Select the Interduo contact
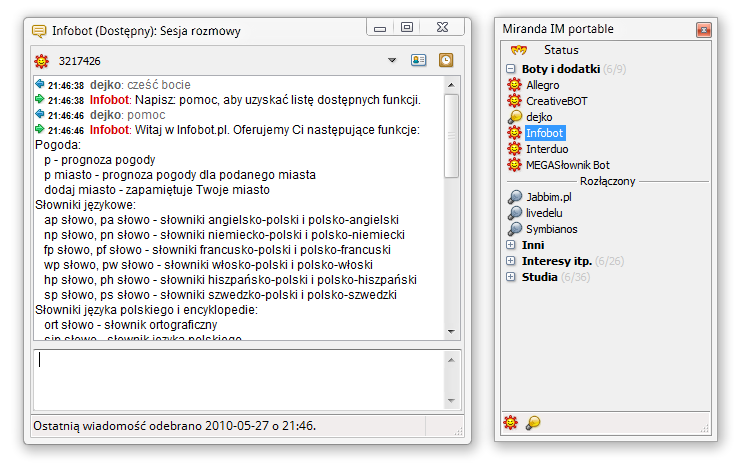The width and height of the screenshot is (744, 467). (x=547, y=149)
